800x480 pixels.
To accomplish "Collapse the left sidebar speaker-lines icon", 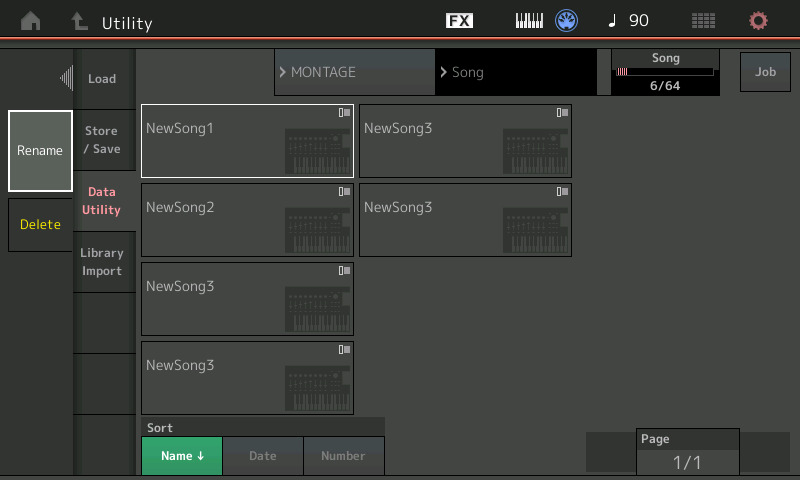I will [x=66, y=78].
